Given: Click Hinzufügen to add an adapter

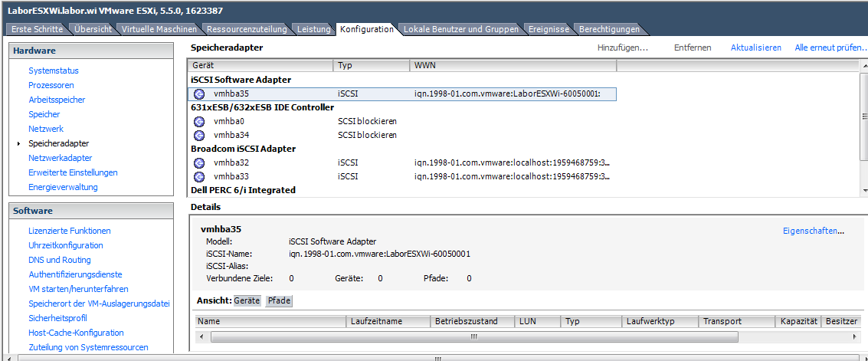Looking at the screenshot, I should coord(623,48).
